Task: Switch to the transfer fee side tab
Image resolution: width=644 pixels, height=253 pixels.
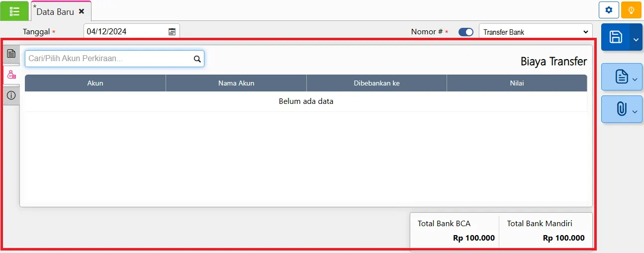Action: (x=11, y=75)
